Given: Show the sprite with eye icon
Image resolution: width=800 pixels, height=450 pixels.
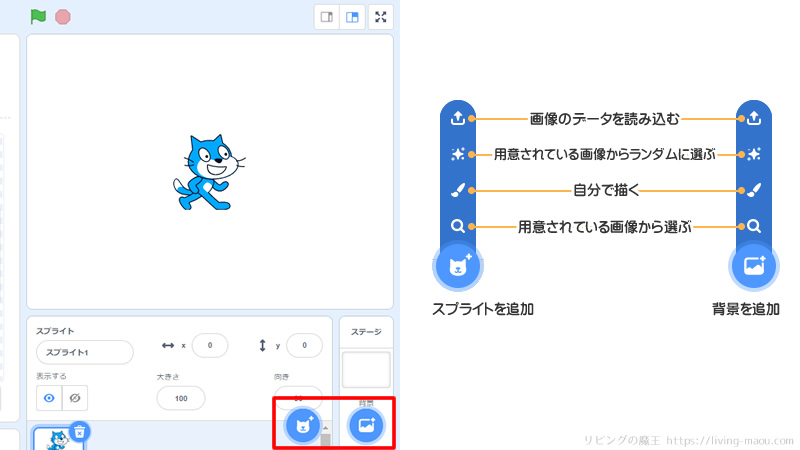Looking at the screenshot, I should pyautogui.click(x=49, y=398).
